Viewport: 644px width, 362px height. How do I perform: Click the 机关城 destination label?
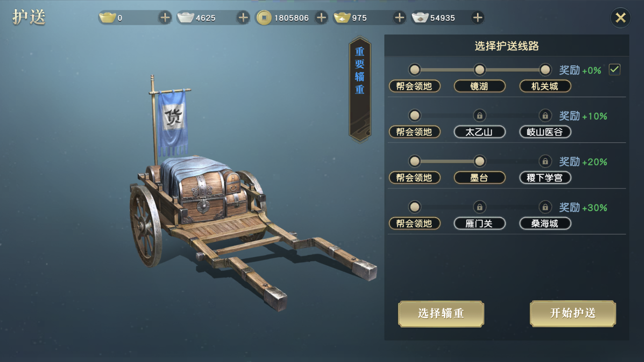[x=545, y=86]
